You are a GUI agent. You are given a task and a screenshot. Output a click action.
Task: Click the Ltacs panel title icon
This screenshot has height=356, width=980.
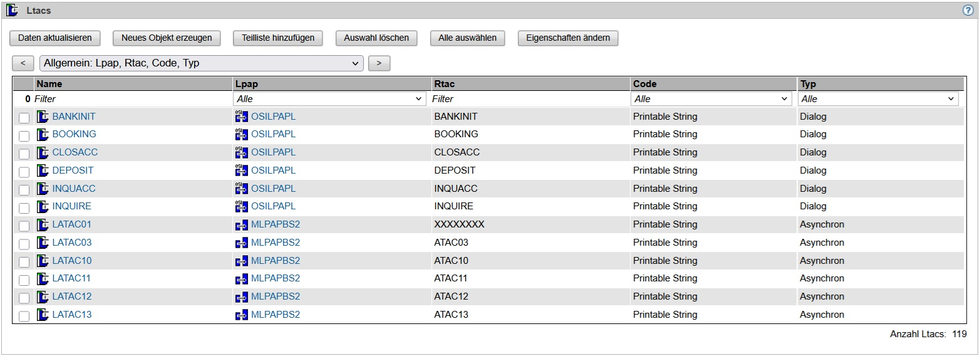[x=12, y=10]
